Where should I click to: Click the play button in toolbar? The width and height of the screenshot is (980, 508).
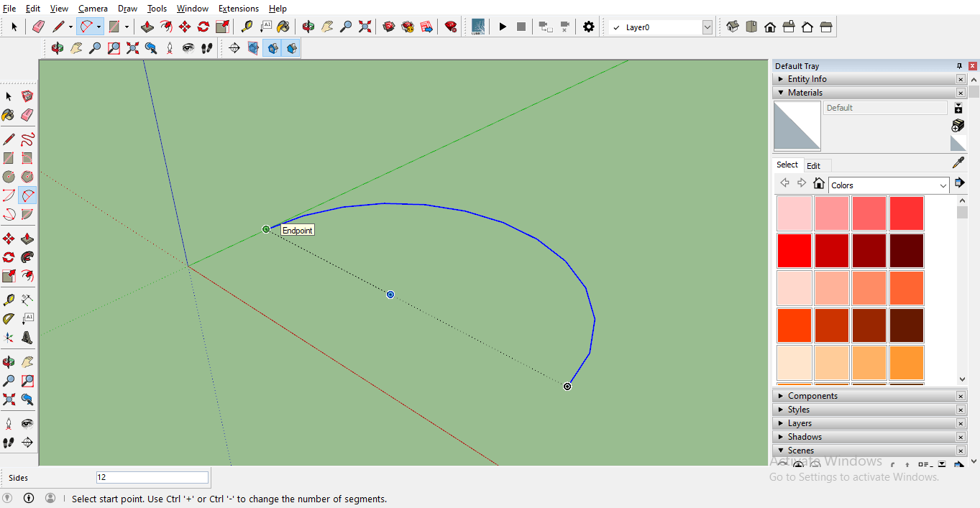503,27
